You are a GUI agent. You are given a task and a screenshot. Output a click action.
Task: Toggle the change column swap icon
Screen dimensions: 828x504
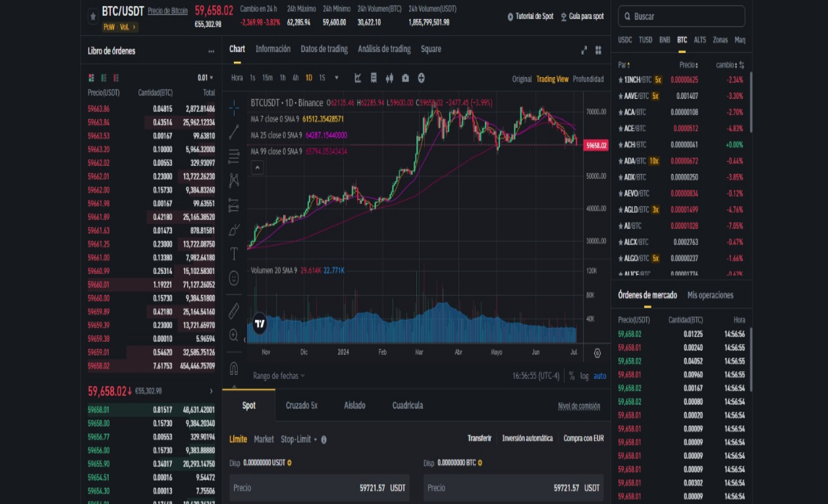tap(742, 65)
